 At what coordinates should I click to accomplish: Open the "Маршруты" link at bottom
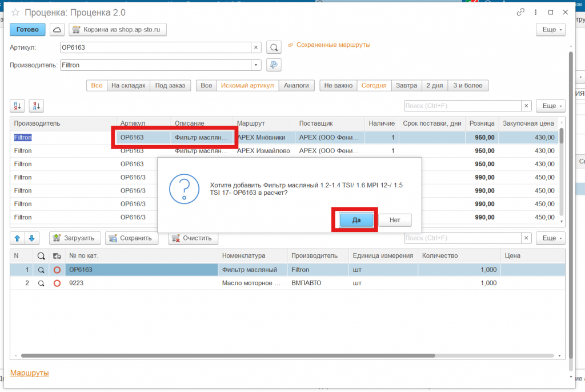pyautogui.click(x=30, y=373)
